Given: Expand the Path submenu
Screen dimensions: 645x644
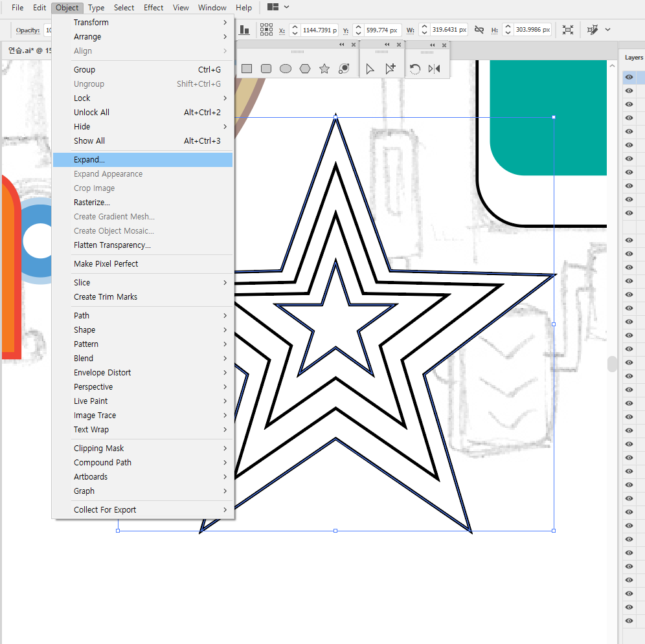Looking at the screenshot, I should coord(142,315).
